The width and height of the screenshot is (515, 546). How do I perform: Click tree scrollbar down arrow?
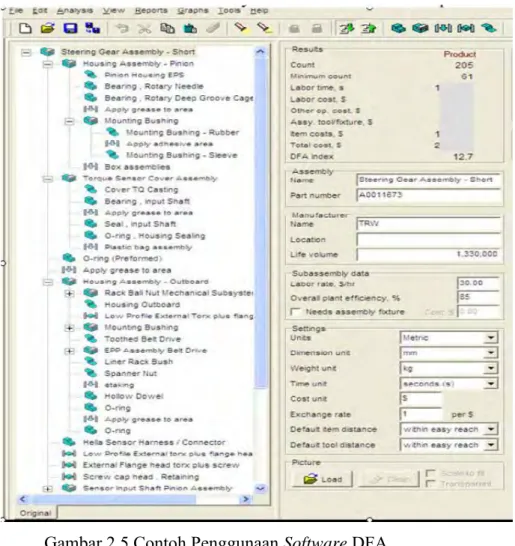[260, 489]
